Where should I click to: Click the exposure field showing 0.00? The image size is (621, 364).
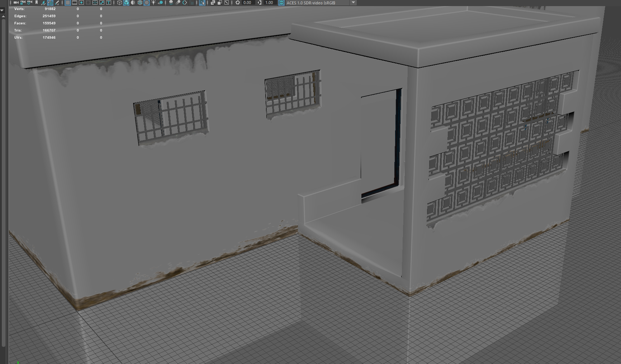tap(248, 3)
